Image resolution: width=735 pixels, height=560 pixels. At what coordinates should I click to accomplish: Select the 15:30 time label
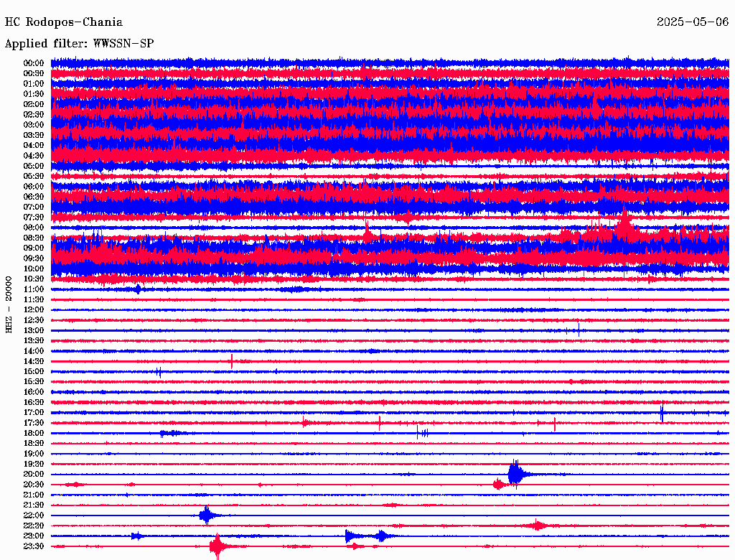click(34, 382)
